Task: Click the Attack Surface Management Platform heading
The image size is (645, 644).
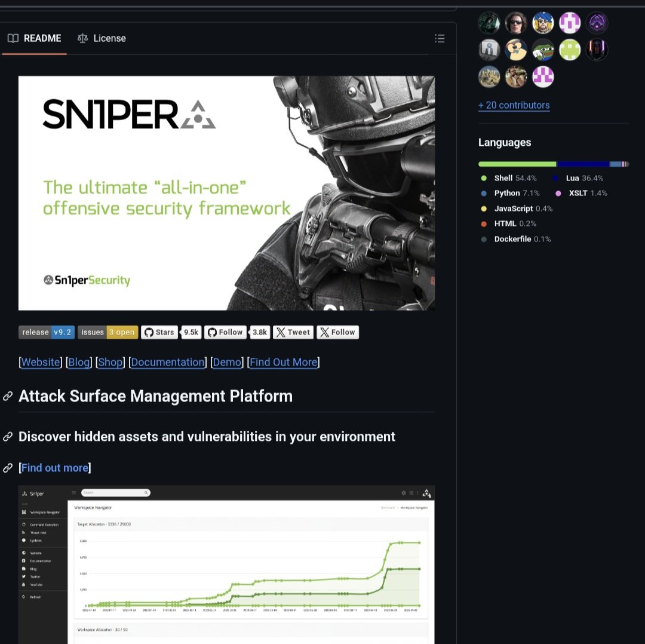Action: (x=155, y=396)
